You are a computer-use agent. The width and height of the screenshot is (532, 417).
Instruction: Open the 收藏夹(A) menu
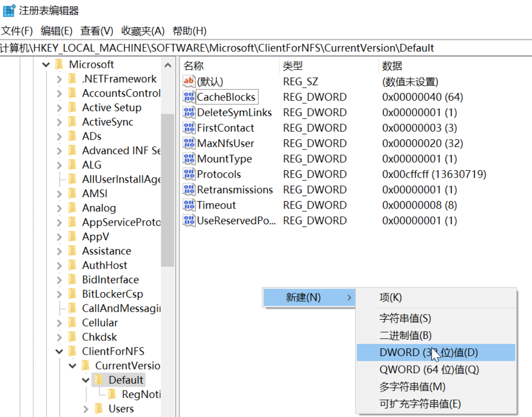click(x=143, y=31)
